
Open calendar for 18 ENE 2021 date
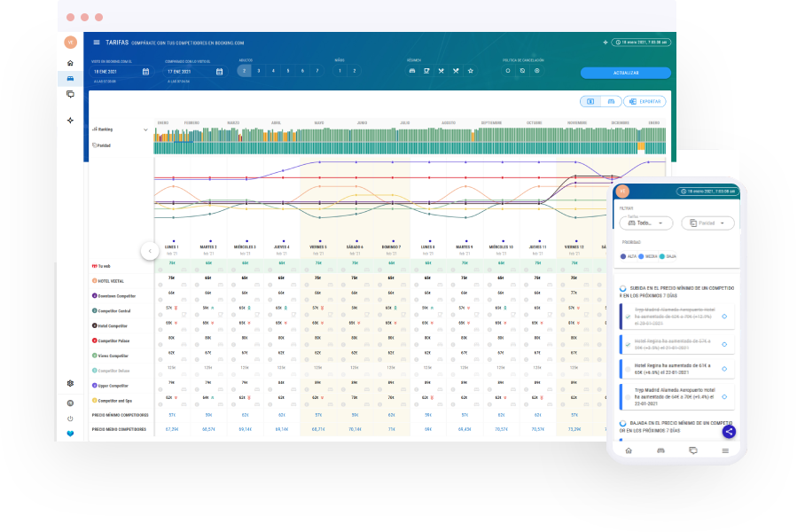pos(146,72)
